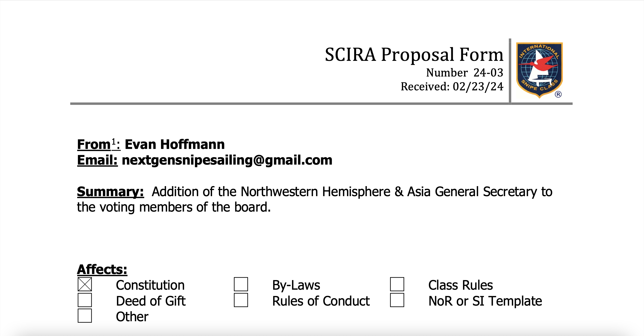Select the Class Rules checkbox

click(x=397, y=284)
